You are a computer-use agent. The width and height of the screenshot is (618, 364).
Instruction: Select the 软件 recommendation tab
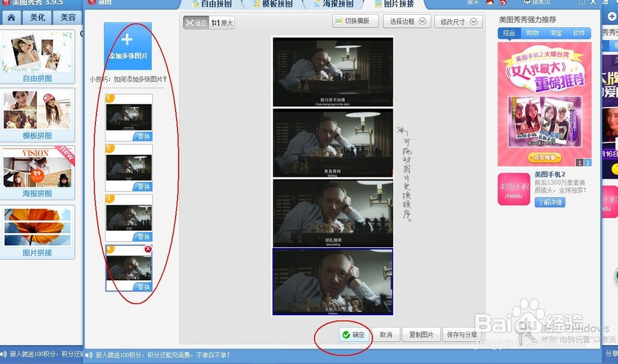tap(579, 33)
